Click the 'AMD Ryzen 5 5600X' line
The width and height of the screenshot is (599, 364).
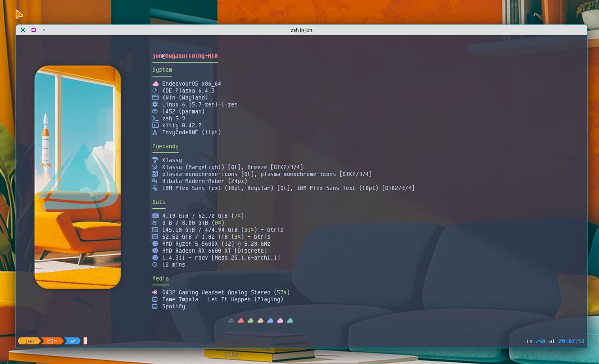pos(216,244)
